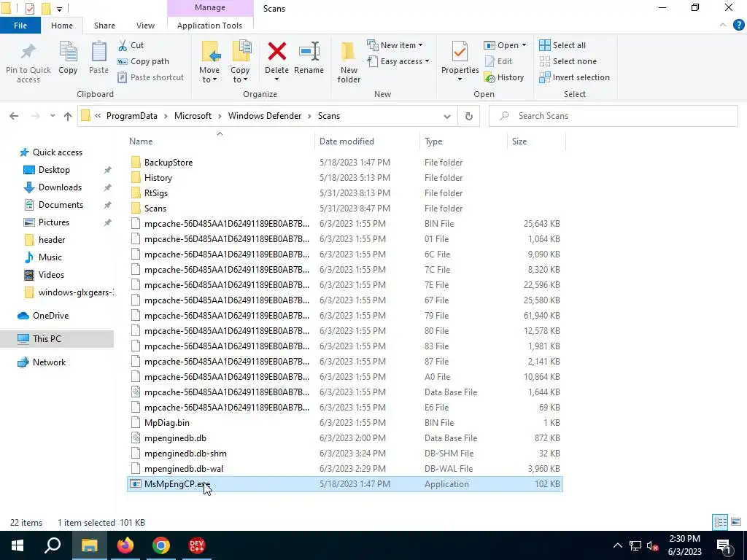The width and height of the screenshot is (747, 560).
Task: Switch to large icons view
Action: pos(736,522)
